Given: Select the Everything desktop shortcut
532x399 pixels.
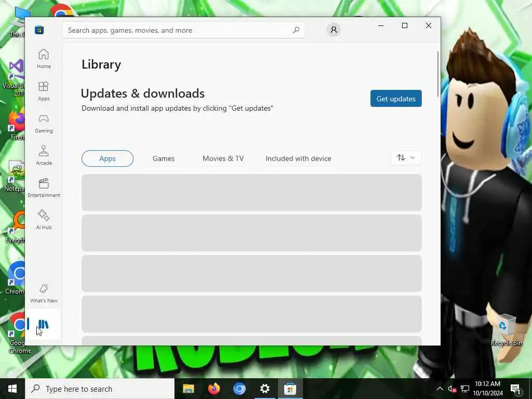Looking at the screenshot, I should point(15,227).
